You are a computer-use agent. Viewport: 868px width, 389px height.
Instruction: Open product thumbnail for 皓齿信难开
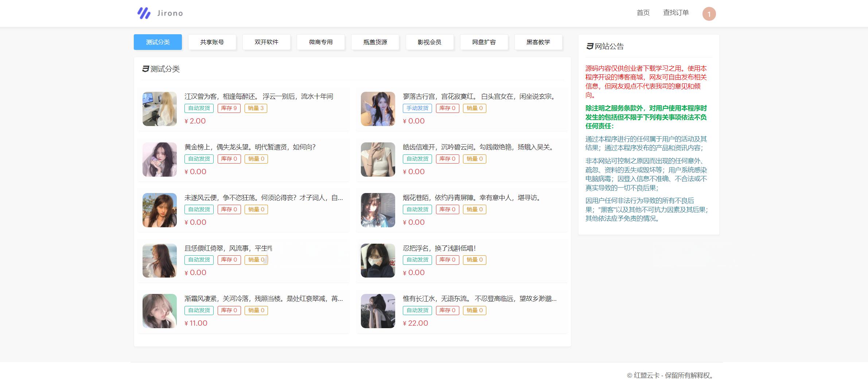point(378,160)
